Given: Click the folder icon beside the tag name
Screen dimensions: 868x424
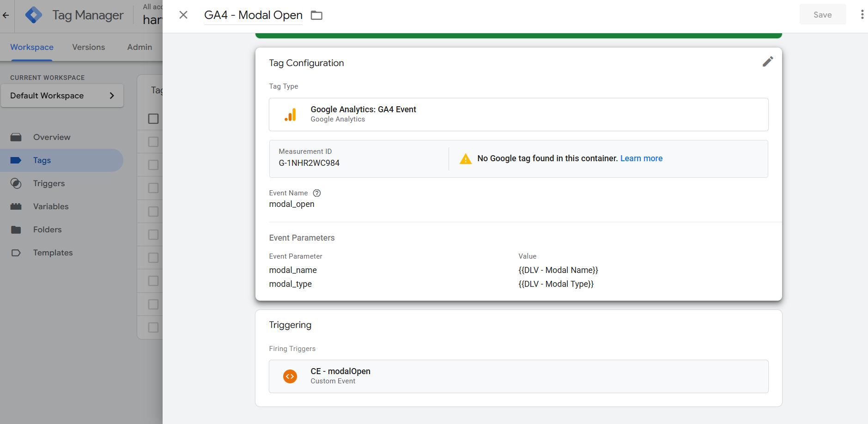Looking at the screenshot, I should (x=316, y=15).
